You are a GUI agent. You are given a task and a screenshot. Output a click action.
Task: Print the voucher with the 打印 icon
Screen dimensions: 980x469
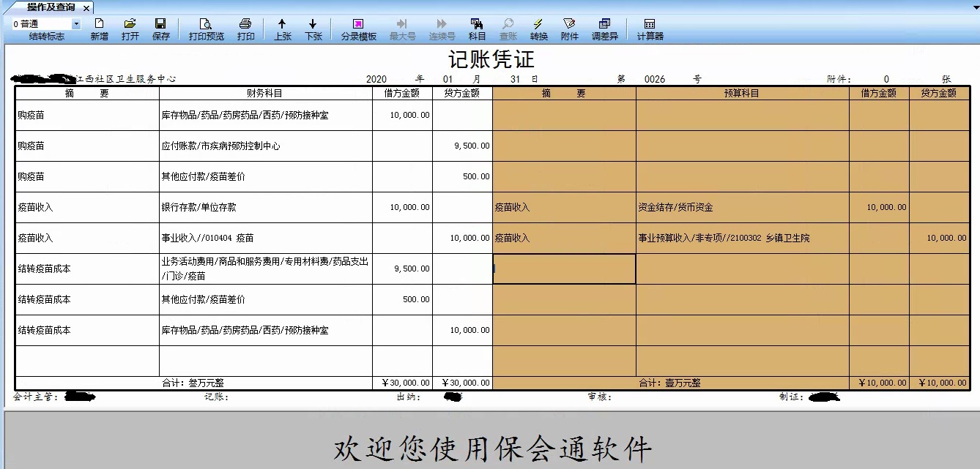tap(245, 29)
